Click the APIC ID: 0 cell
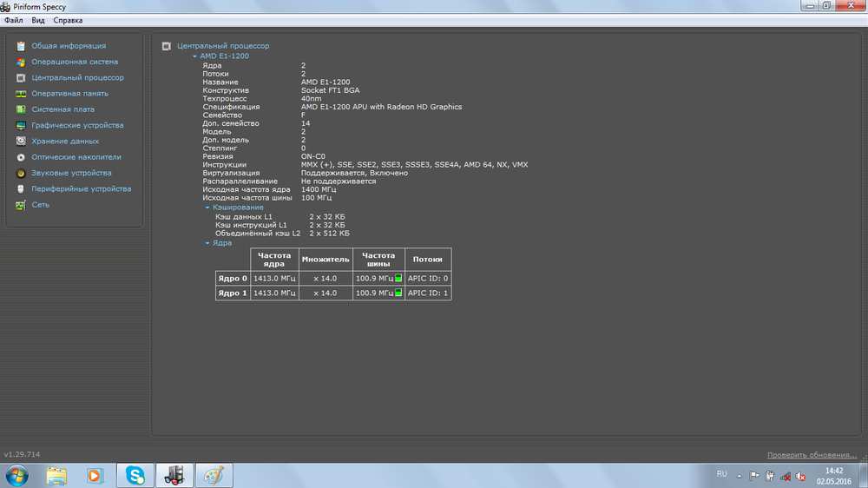The image size is (868, 488). 428,278
